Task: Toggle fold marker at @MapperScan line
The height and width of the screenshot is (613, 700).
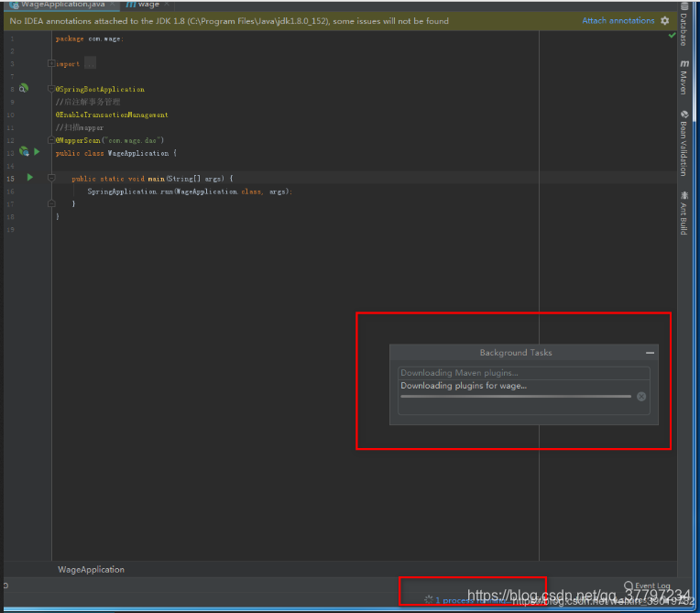Action: coord(51,140)
